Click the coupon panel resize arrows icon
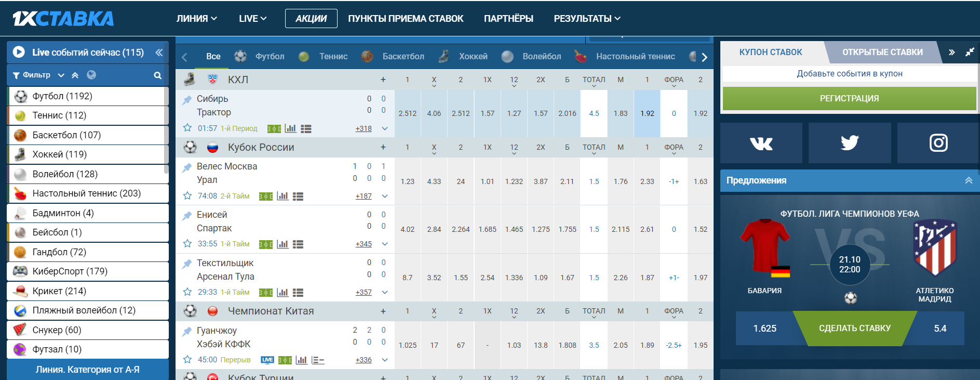This screenshot has height=380, width=980. 970,52
